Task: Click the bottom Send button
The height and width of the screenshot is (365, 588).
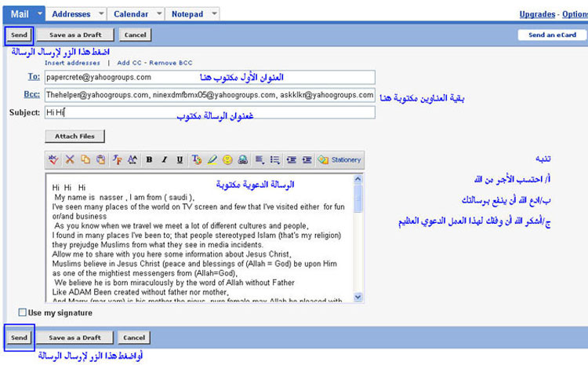Action: [19, 338]
